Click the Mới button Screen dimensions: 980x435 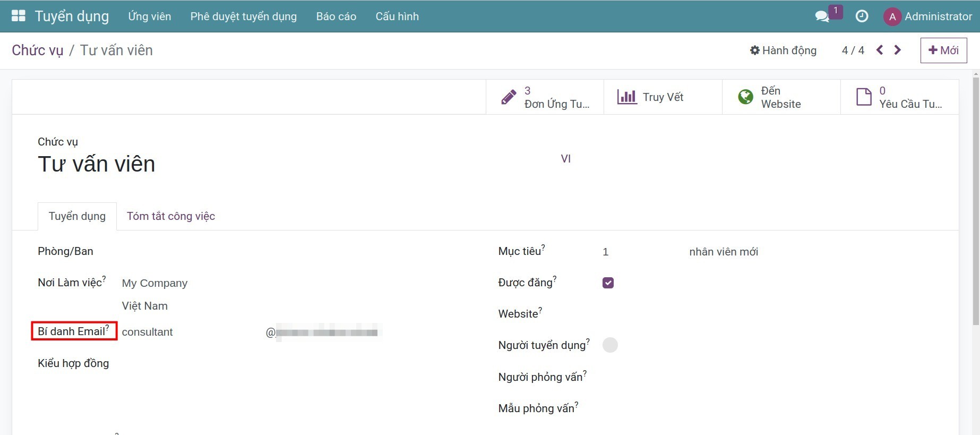tap(943, 50)
